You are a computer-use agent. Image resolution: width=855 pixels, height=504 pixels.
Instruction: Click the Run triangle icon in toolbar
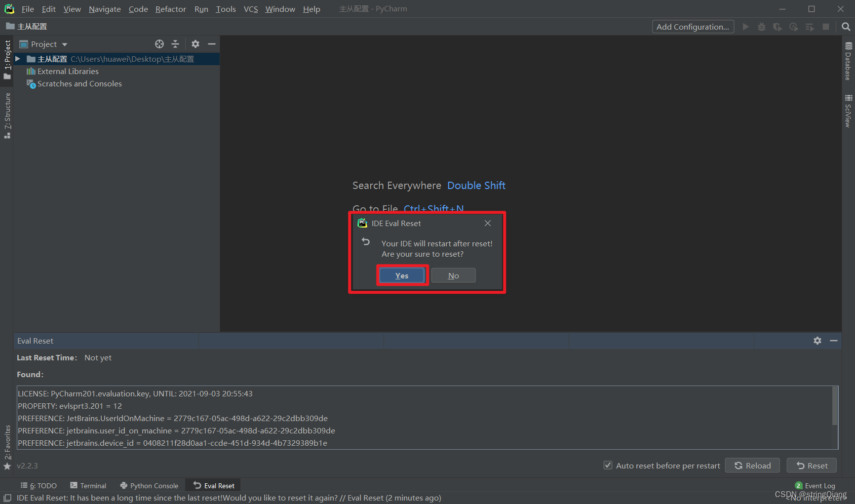(746, 27)
